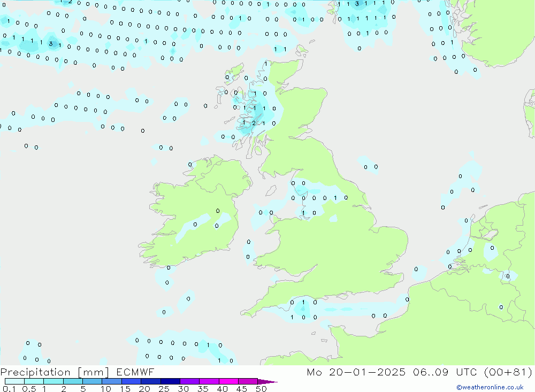Select the 'ECMWF' model label
Viewport: 535px width, 392px height.
[x=135, y=372]
